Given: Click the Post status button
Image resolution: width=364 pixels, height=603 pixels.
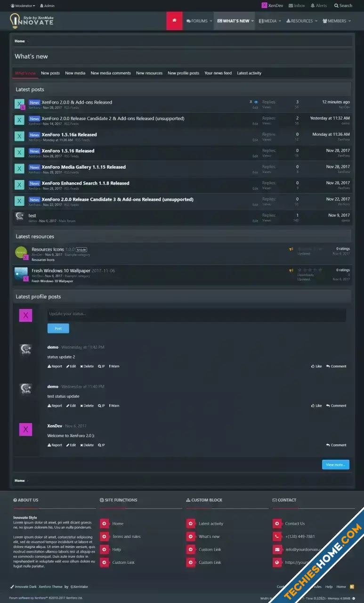Looking at the screenshot, I should tap(58, 328).
